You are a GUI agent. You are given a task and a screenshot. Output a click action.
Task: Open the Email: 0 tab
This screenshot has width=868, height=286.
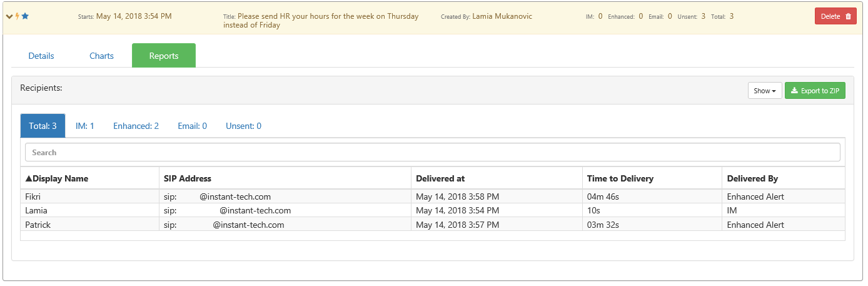192,126
